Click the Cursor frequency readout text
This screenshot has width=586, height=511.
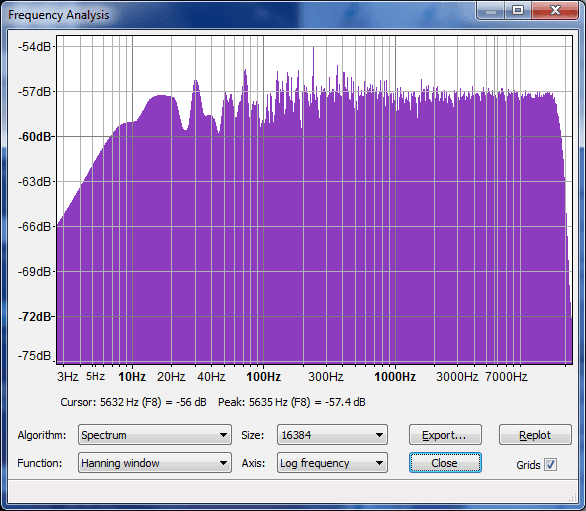[x=133, y=402]
